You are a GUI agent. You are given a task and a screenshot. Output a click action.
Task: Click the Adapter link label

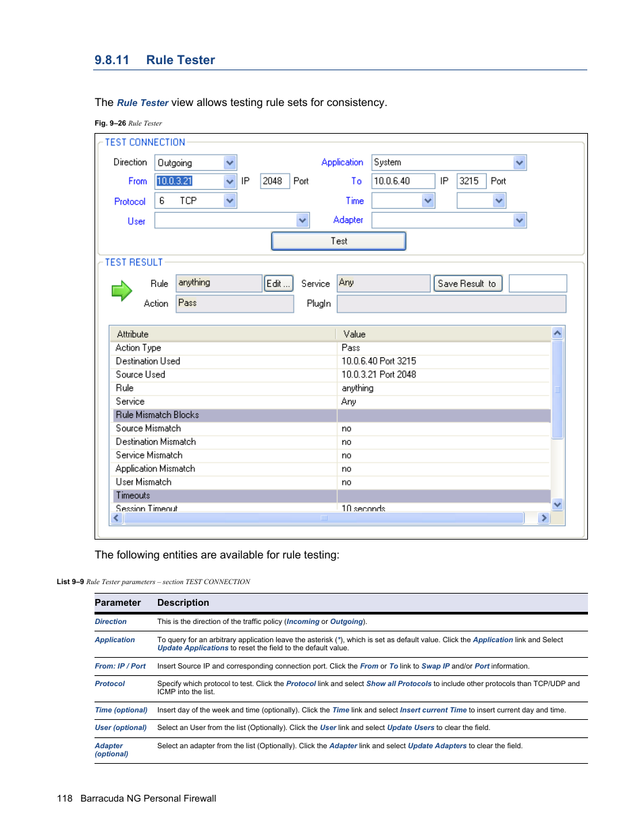[348, 219]
